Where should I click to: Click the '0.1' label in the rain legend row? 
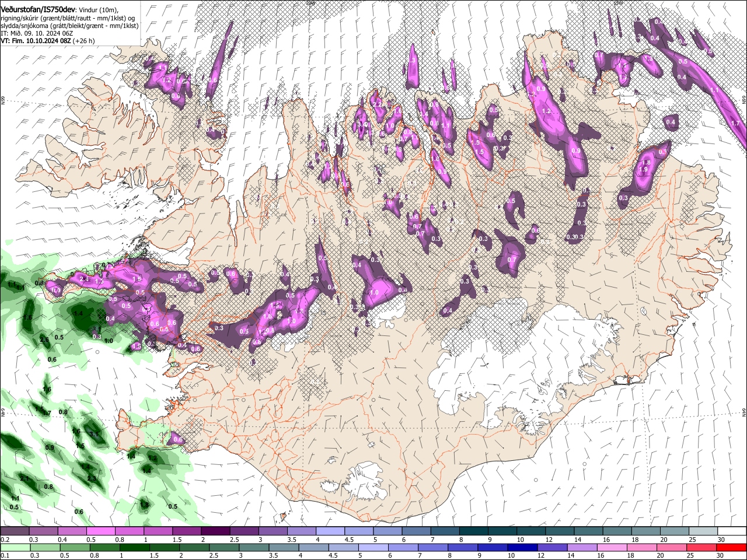5,555
